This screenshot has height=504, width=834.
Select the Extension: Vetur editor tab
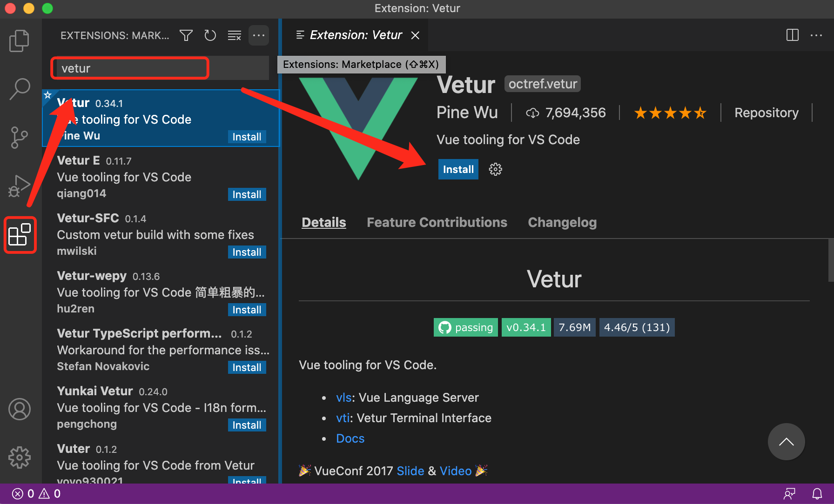(x=356, y=35)
